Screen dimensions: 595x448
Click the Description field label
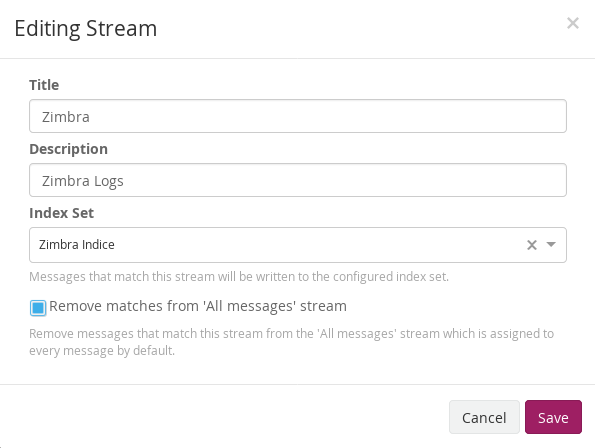[x=68, y=149]
